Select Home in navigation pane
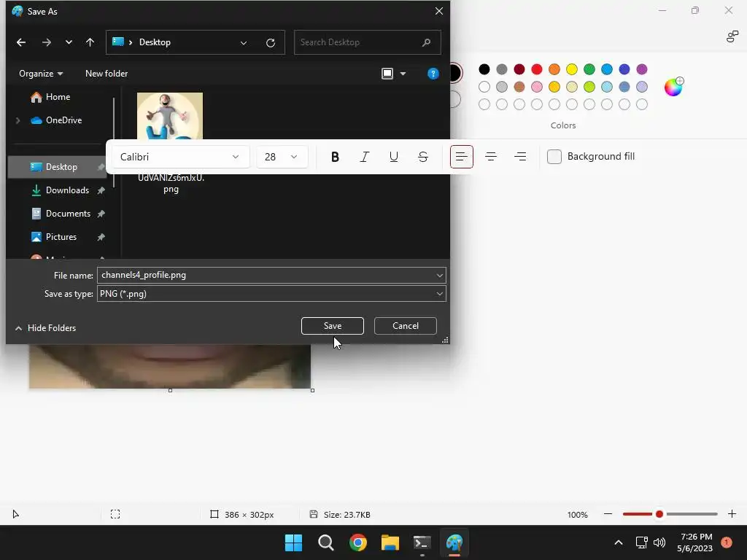The image size is (747, 560). pyautogui.click(x=50, y=97)
